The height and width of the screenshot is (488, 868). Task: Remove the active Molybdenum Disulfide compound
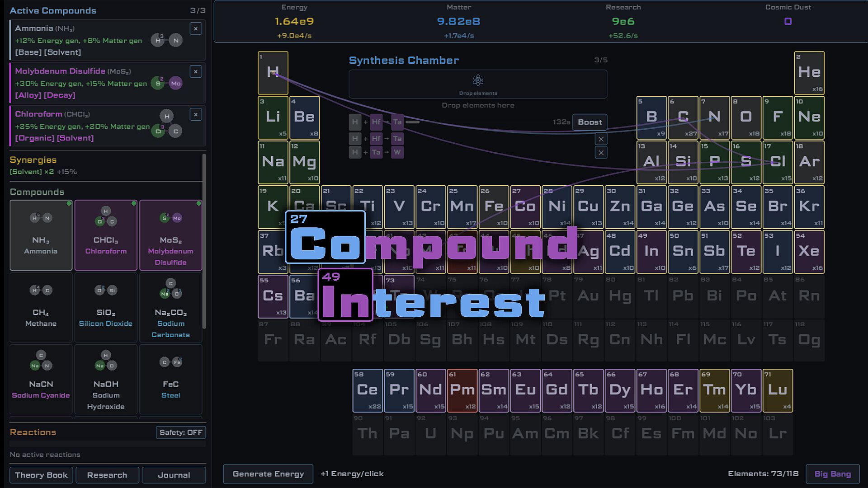point(195,72)
